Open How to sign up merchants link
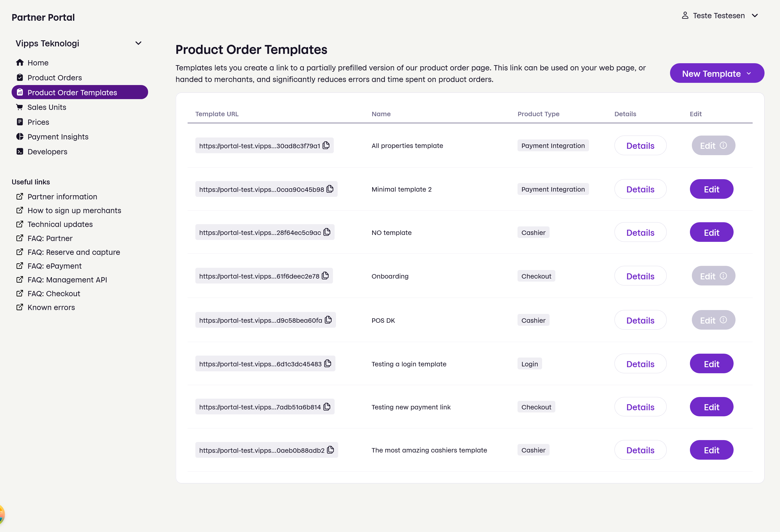Screen dimensions: 780x532 click(74, 210)
